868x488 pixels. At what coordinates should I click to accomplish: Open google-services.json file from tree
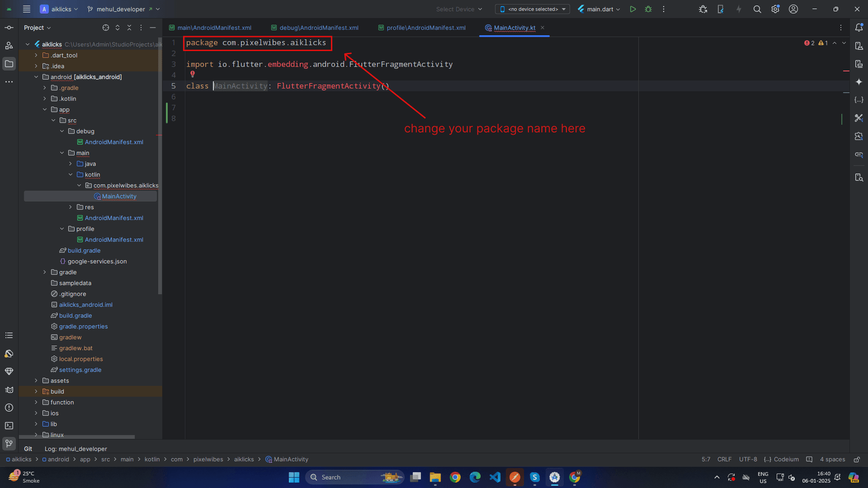tap(97, 261)
